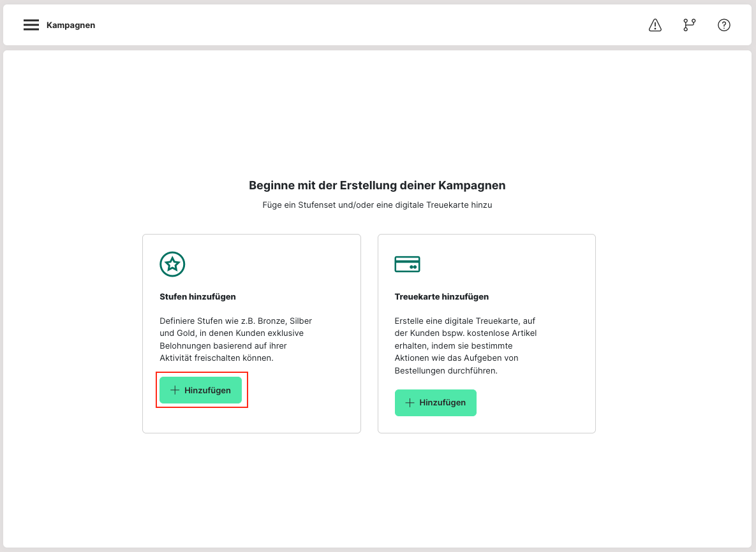This screenshot has width=756, height=552.
Task: Select the 'Stufen hinzufügen' heading
Action: click(x=198, y=296)
